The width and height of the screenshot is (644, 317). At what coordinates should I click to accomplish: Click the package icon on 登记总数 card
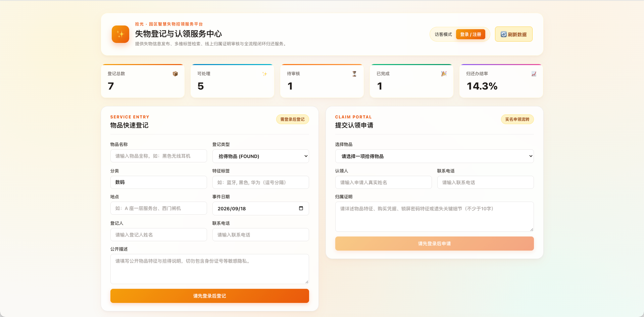point(175,74)
